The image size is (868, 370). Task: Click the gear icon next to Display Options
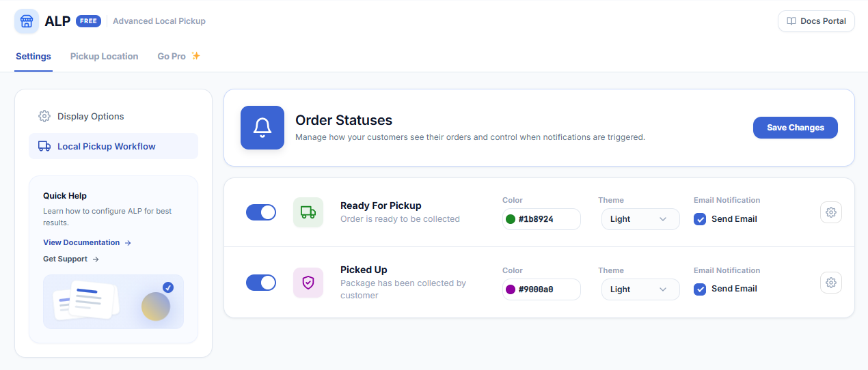click(x=44, y=116)
